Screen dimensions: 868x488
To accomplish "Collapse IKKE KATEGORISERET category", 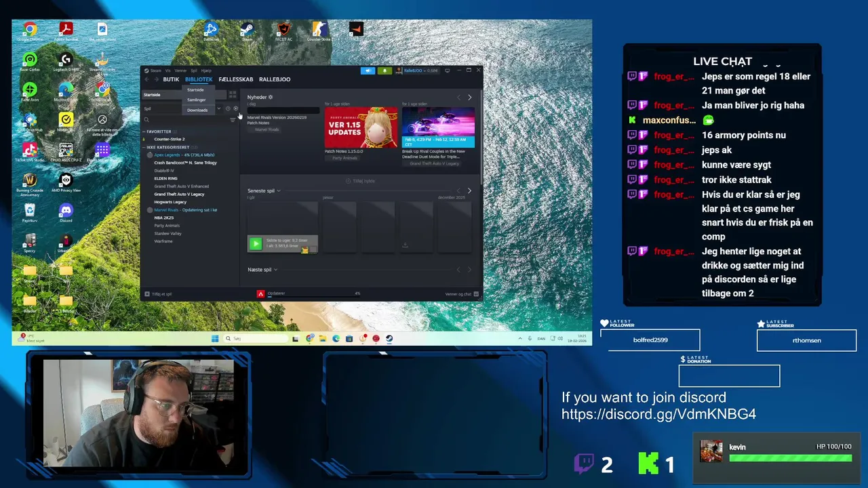I will pos(144,147).
